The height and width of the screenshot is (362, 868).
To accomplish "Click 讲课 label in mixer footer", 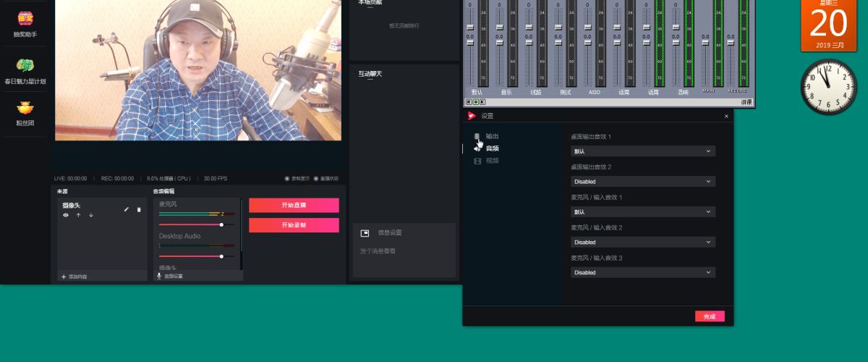I will 746,103.
